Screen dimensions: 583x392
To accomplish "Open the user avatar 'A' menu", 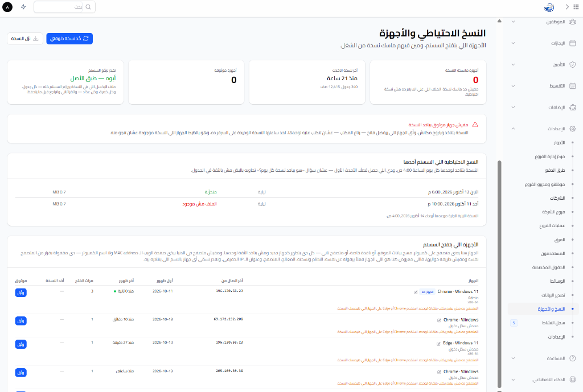I will (x=7, y=7).
